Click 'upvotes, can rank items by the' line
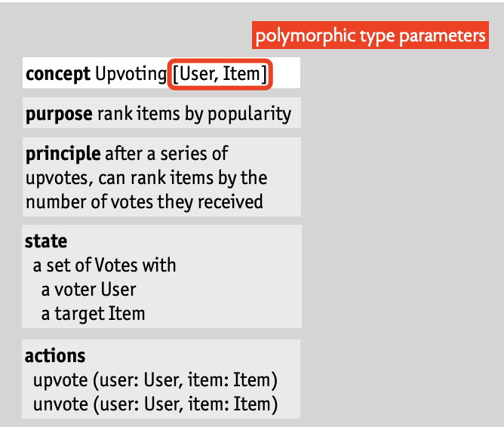504x427 pixels. point(146,178)
